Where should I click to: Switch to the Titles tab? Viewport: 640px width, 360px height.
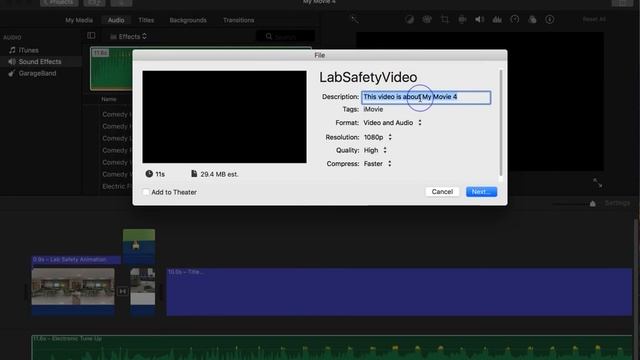(x=146, y=20)
